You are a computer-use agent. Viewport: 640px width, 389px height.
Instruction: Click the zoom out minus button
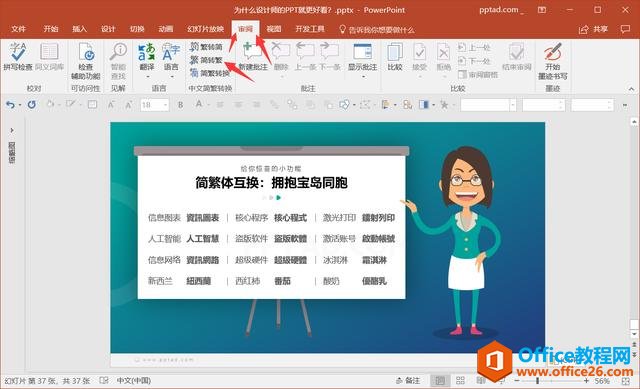pos(517,381)
